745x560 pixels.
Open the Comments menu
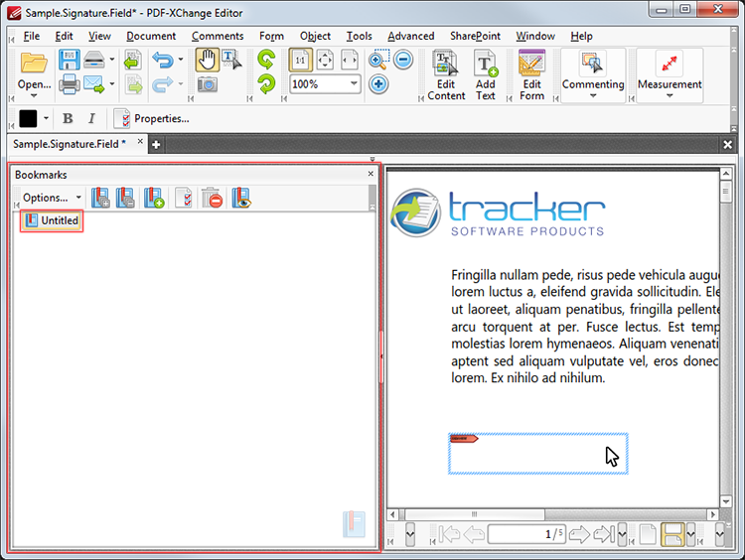(x=218, y=36)
